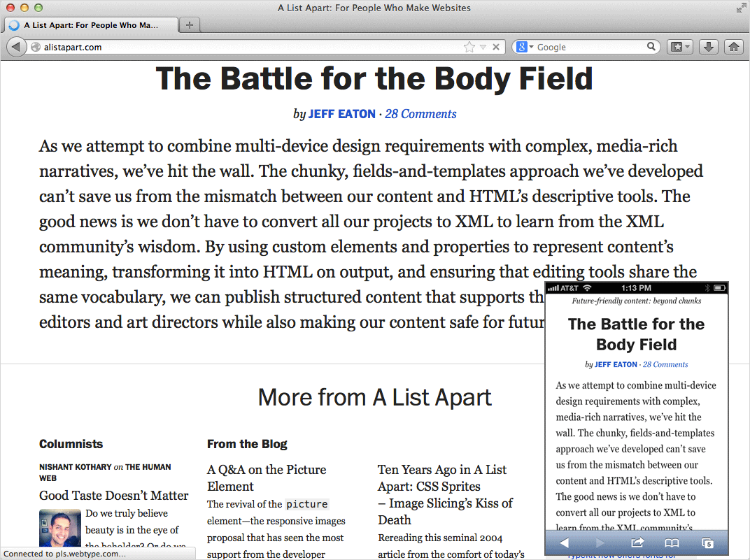Click the green zoom window button

(38, 8)
